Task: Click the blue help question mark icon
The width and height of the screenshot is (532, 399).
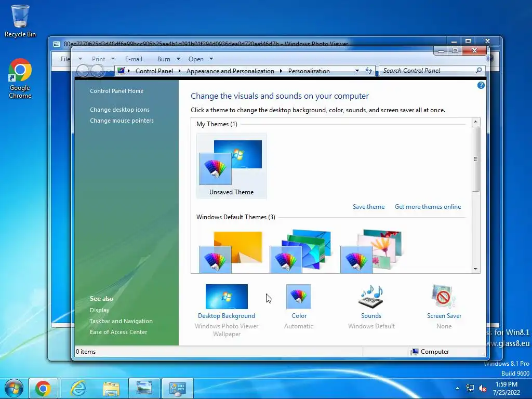Action: point(481,85)
